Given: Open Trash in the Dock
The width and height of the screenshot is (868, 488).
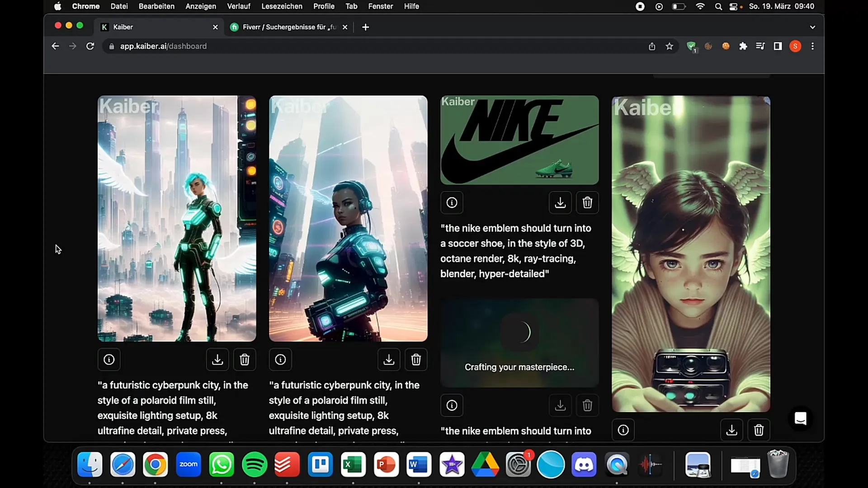Looking at the screenshot, I should 778,464.
